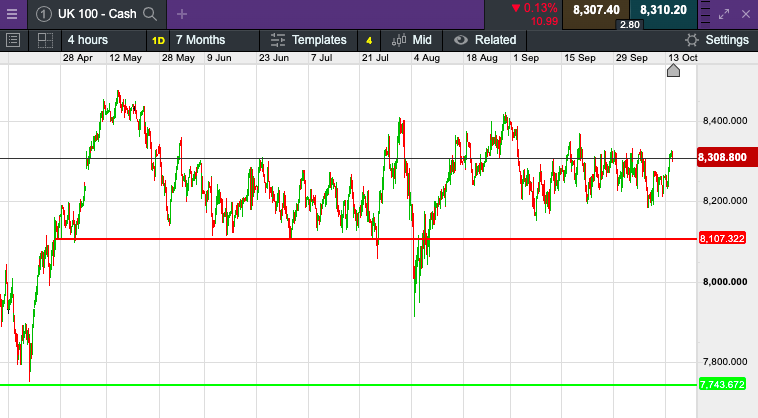Open the Templates menu
The image size is (758, 418).
[308, 40]
